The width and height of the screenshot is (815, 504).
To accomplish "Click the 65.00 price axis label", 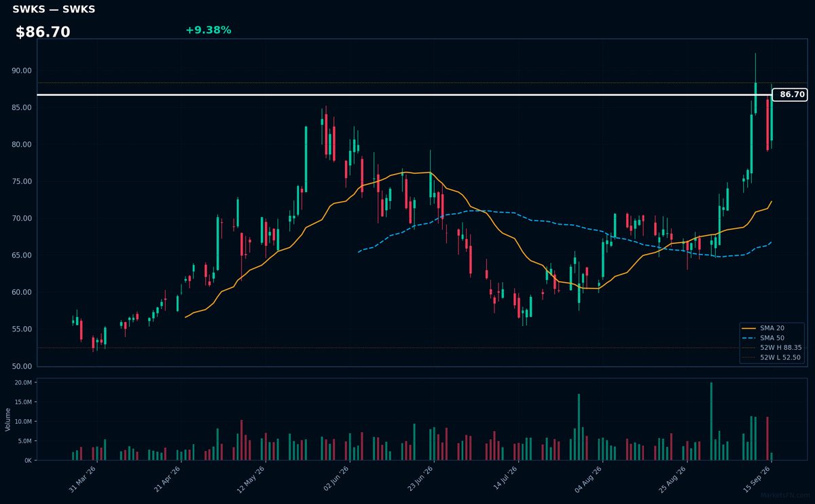I will (22, 255).
